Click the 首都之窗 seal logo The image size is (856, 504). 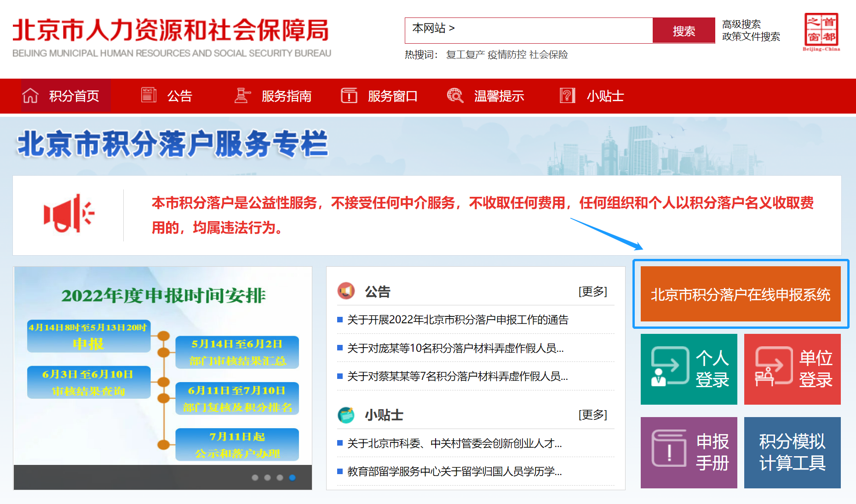pos(822,32)
